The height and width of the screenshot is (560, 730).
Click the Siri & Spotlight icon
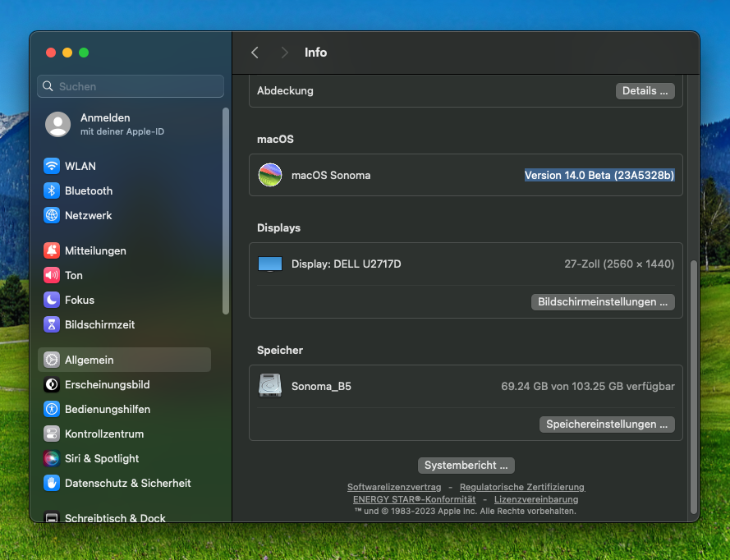click(x=52, y=458)
